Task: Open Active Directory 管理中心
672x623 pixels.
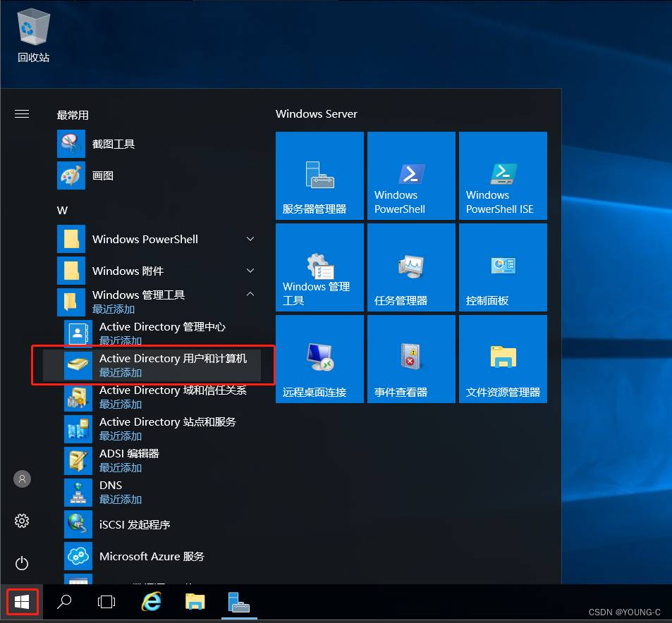Action: pos(161,333)
